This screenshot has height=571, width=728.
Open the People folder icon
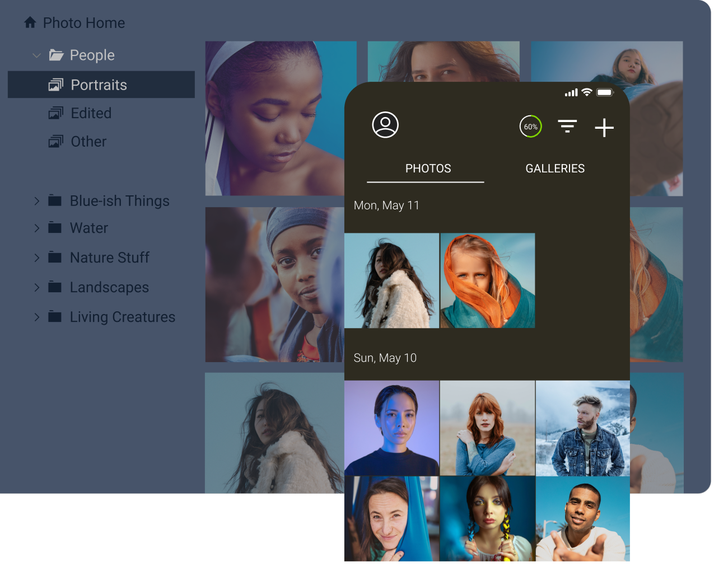pos(57,54)
